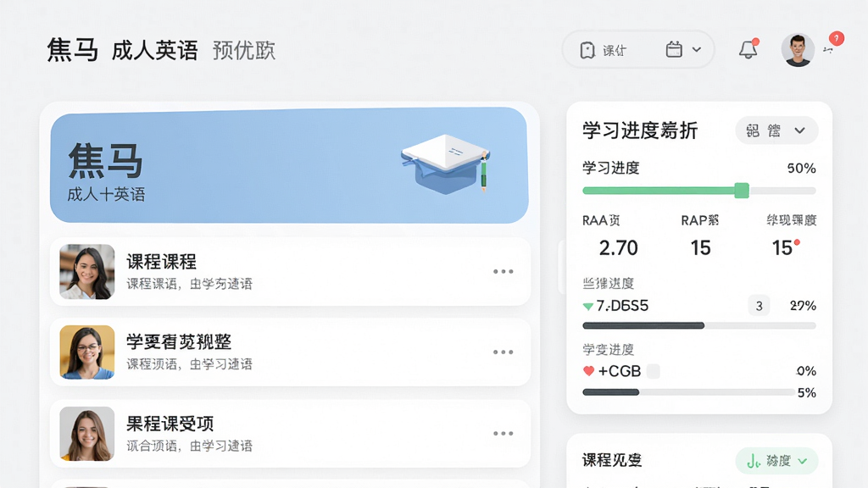Viewport: 868px width, 488px height.
Task: Open more options for the second course row
Action: click(x=504, y=352)
